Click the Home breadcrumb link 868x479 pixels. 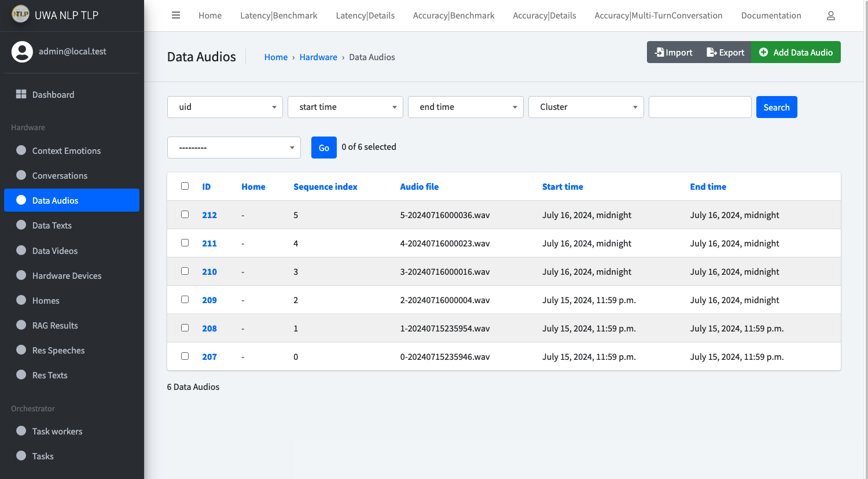276,57
